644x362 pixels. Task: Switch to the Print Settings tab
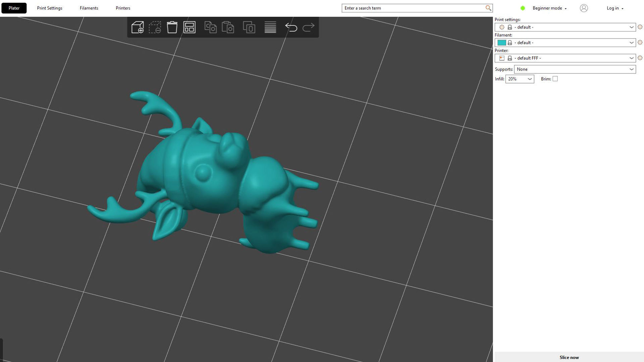tap(50, 8)
